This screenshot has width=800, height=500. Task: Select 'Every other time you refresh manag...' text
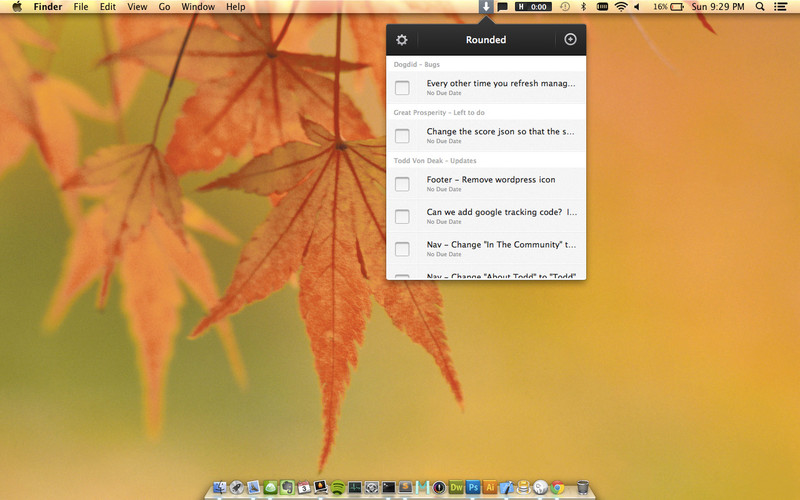click(501, 83)
